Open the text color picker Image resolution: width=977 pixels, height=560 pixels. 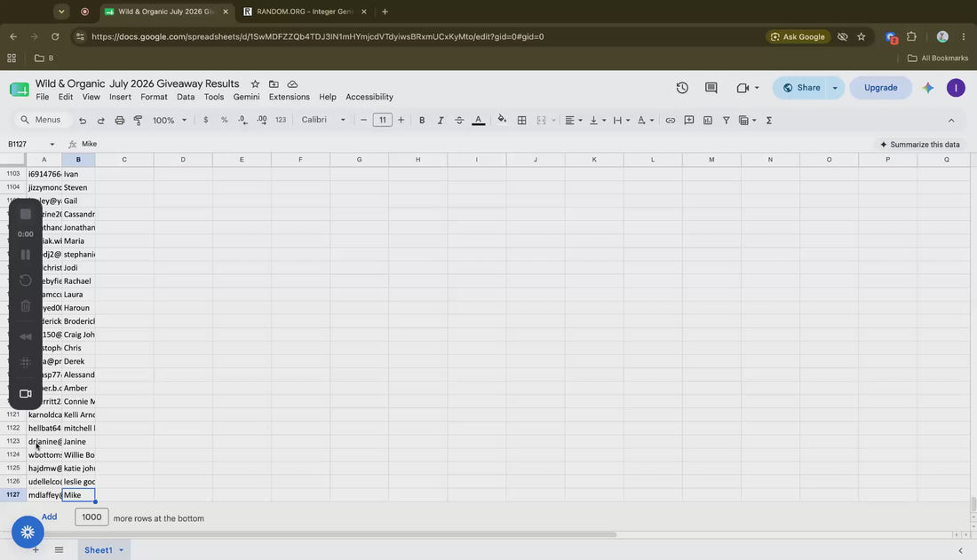point(479,120)
